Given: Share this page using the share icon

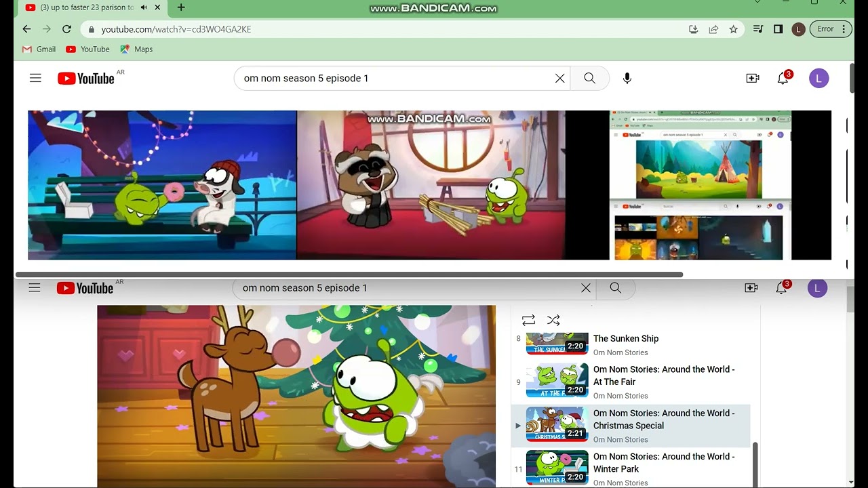Looking at the screenshot, I should click(x=713, y=29).
